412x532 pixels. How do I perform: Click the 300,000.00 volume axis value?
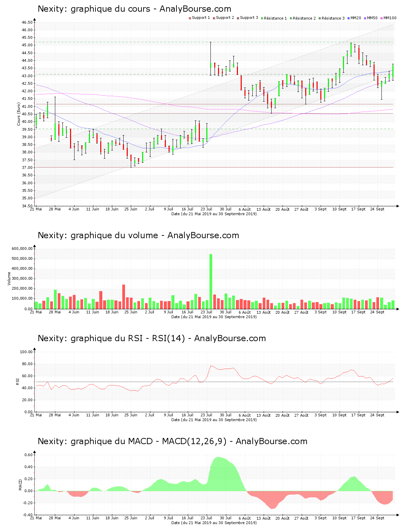22,279
